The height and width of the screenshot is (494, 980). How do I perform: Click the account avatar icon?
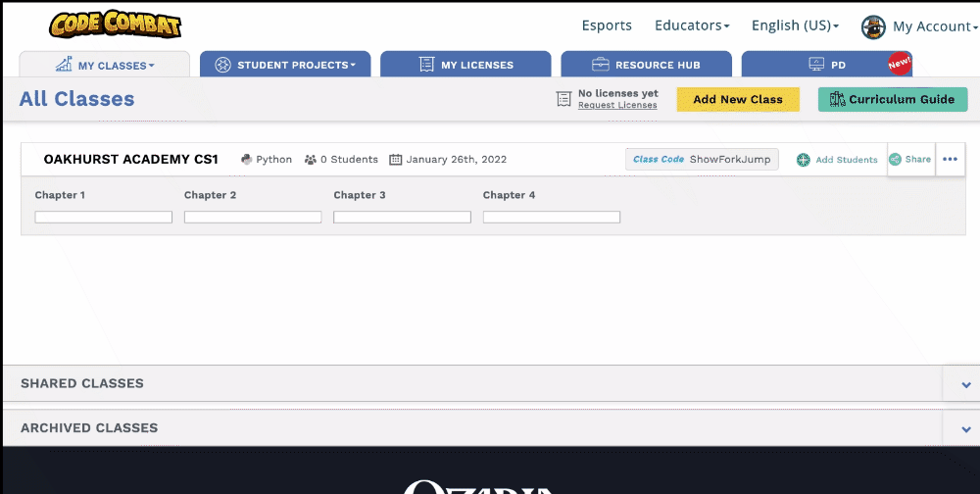click(x=873, y=26)
